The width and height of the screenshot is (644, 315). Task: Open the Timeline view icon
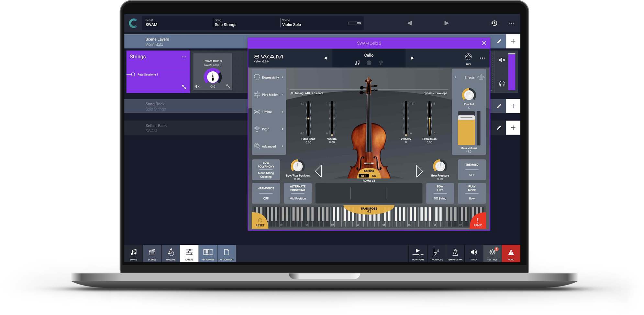[x=171, y=254]
